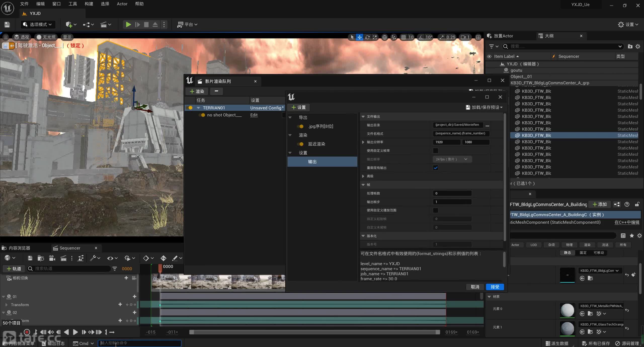Select the 输出 settings item
Image resolution: width=644 pixels, height=347 pixels.
point(322,162)
